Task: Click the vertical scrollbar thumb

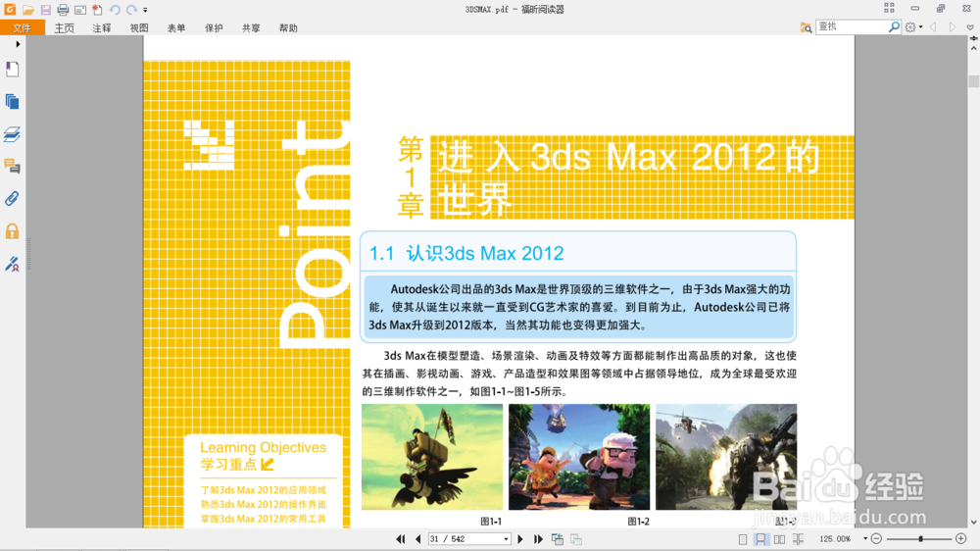Action: (974, 81)
